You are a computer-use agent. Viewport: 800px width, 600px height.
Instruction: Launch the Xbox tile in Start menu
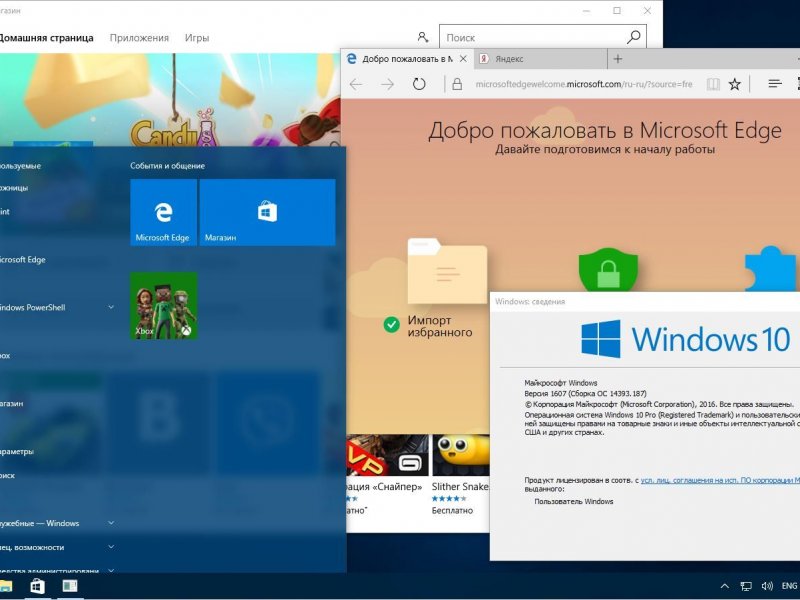(x=163, y=306)
